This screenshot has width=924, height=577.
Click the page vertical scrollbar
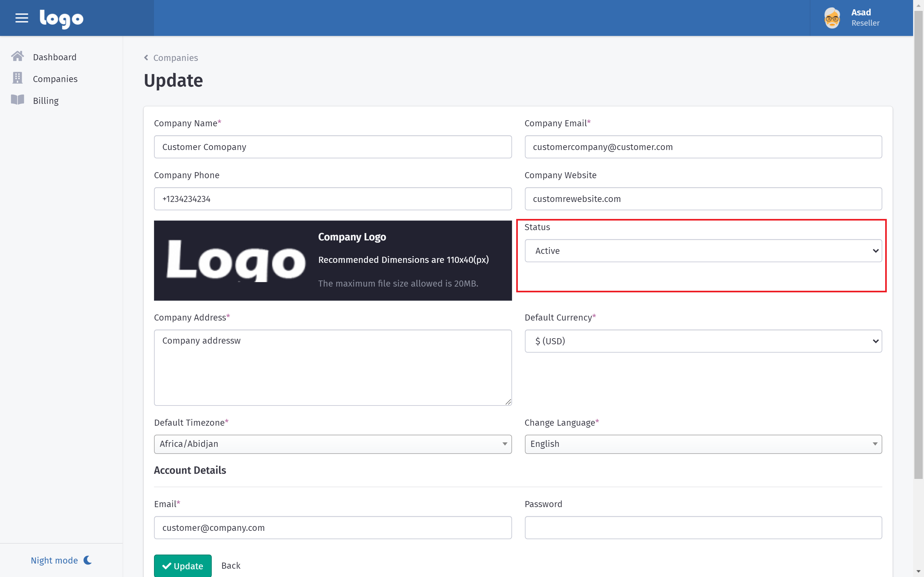(x=918, y=244)
